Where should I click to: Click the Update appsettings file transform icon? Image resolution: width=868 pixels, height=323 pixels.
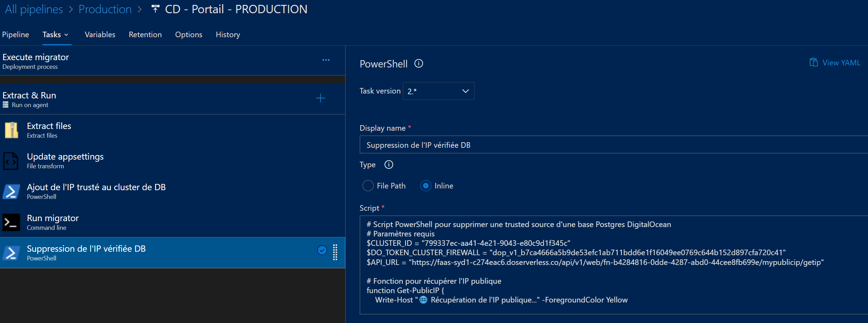[11, 161]
